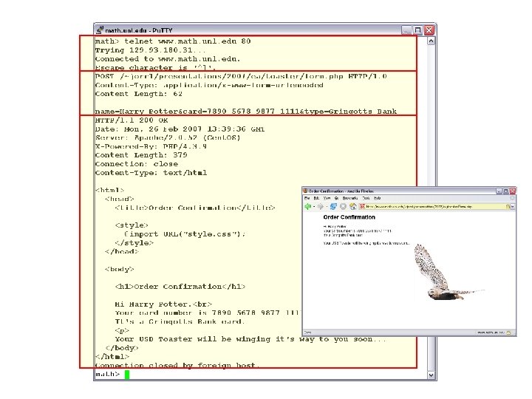Viewport: 532px width, 399px height.
Task: Click the 'Connection: close' header line
Action: (x=137, y=164)
